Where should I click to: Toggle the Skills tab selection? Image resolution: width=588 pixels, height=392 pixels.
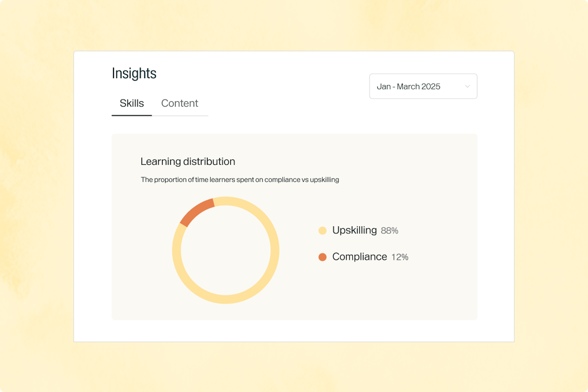click(132, 104)
